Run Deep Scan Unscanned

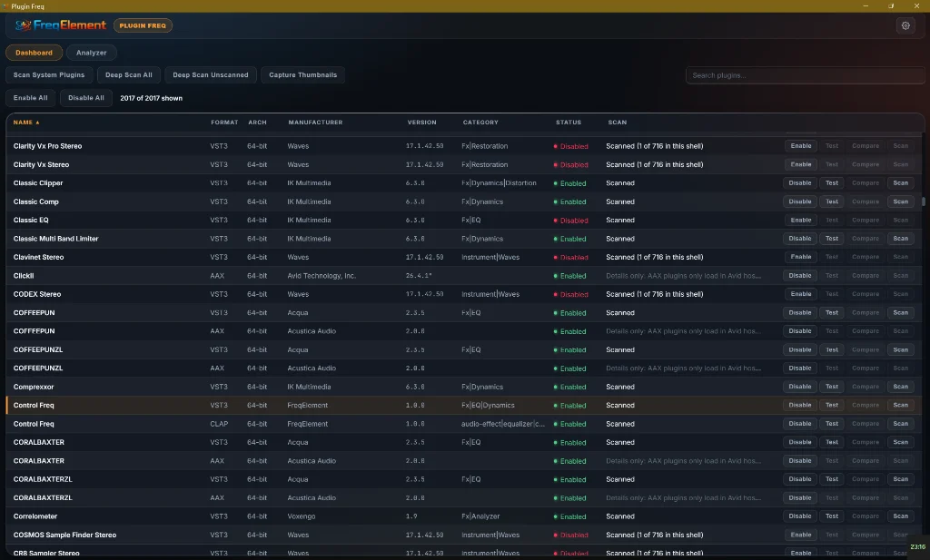tap(211, 75)
